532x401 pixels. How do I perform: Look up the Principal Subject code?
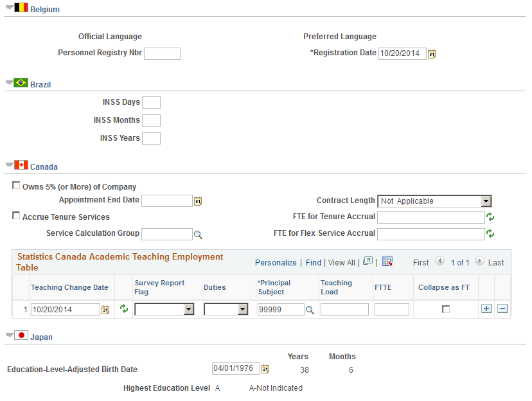tap(308, 309)
